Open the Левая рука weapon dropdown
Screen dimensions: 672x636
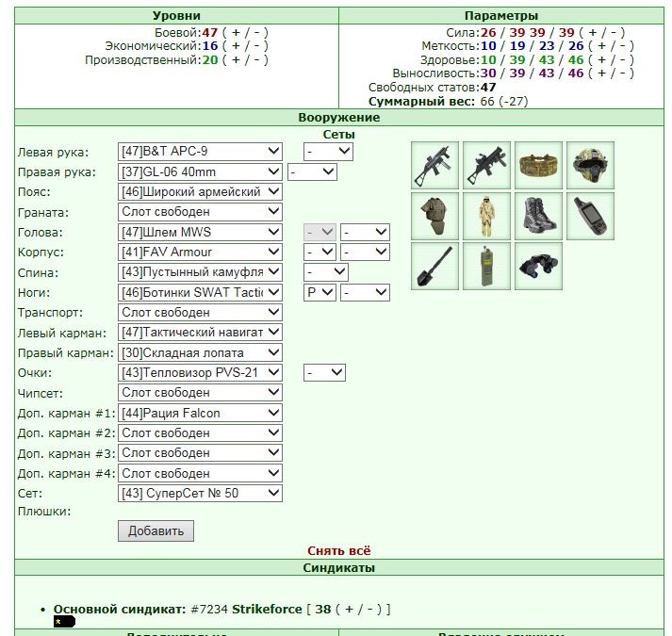(x=200, y=152)
